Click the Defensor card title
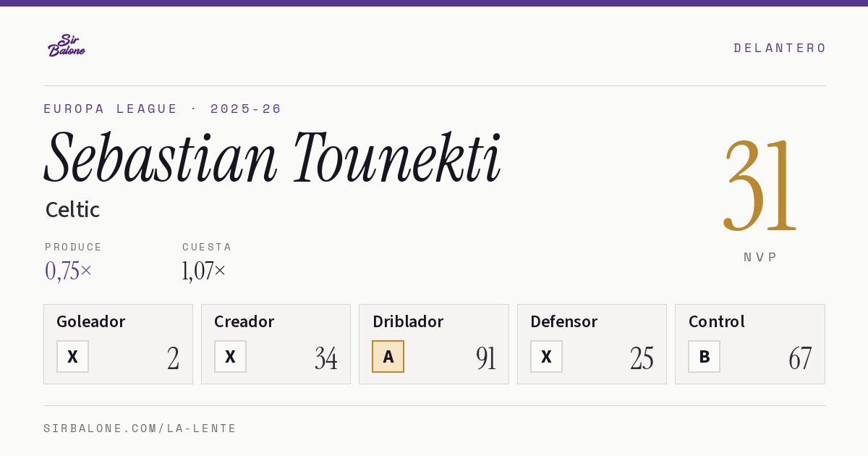Image resolution: width=868 pixels, height=456 pixels. (x=564, y=321)
